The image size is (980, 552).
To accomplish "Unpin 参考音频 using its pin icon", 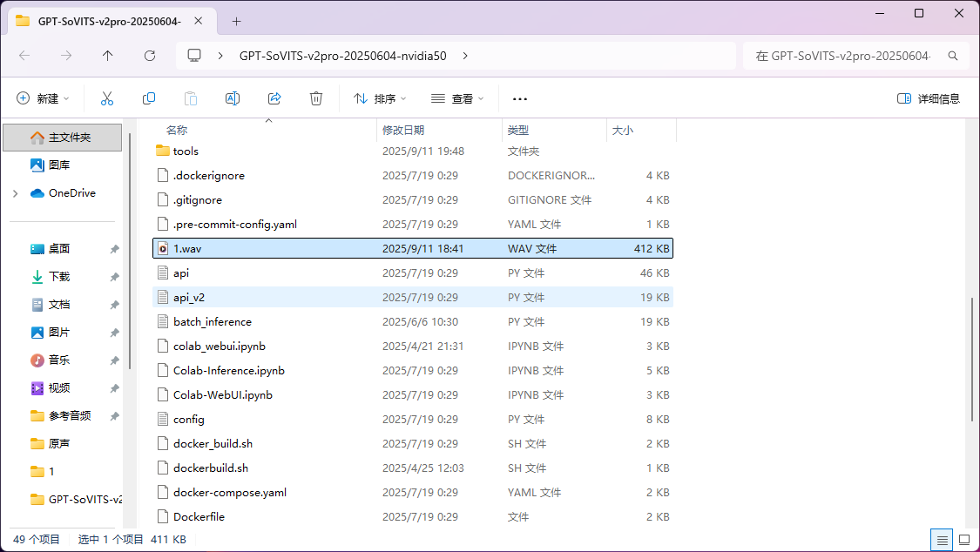I will pos(114,416).
